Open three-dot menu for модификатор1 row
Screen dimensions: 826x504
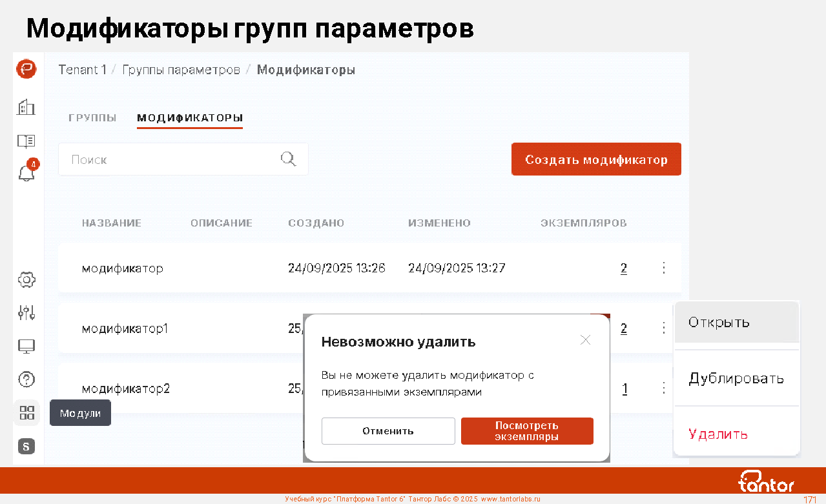pos(663,328)
